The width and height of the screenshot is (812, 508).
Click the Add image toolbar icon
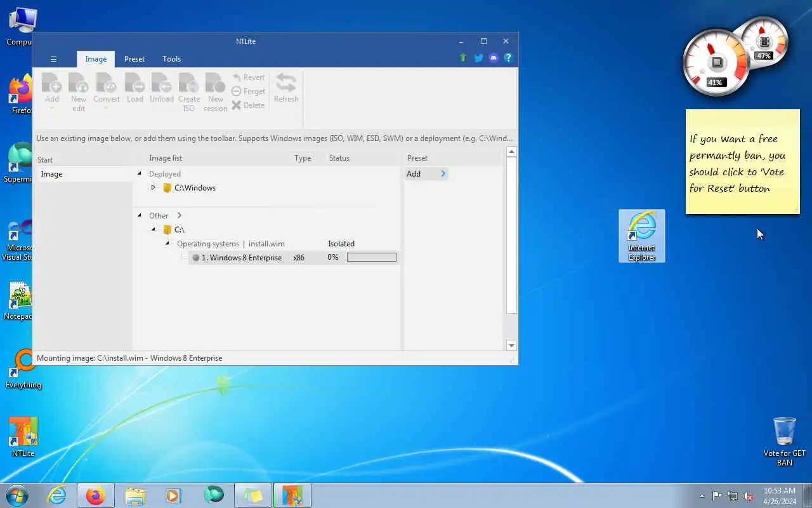pos(52,88)
